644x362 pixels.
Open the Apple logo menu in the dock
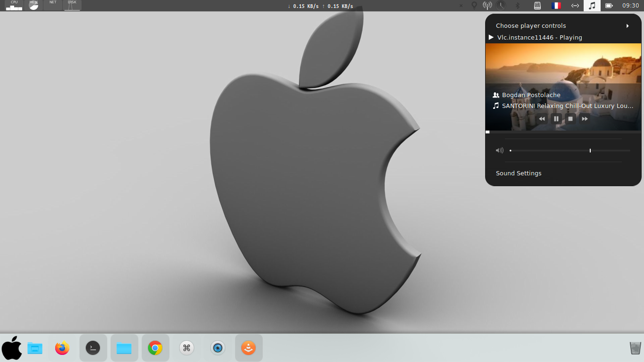[x=12, y=348]
